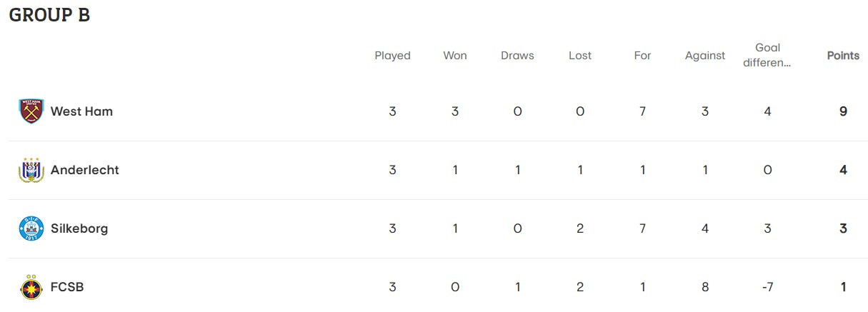Click the Lost column header
The image size is (868, 312).
click(580, 56)
